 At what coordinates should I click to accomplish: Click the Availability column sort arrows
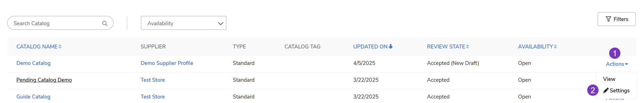coord(555,46)
